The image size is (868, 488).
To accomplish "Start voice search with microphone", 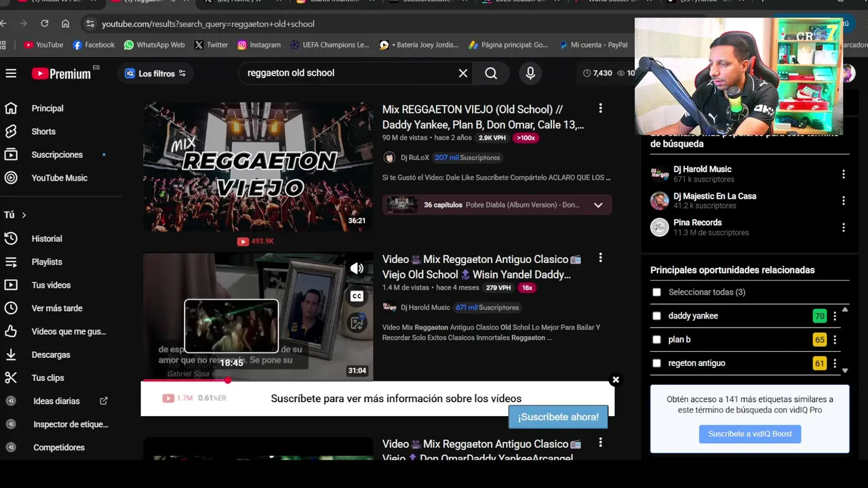I will (x=530, y=73).
